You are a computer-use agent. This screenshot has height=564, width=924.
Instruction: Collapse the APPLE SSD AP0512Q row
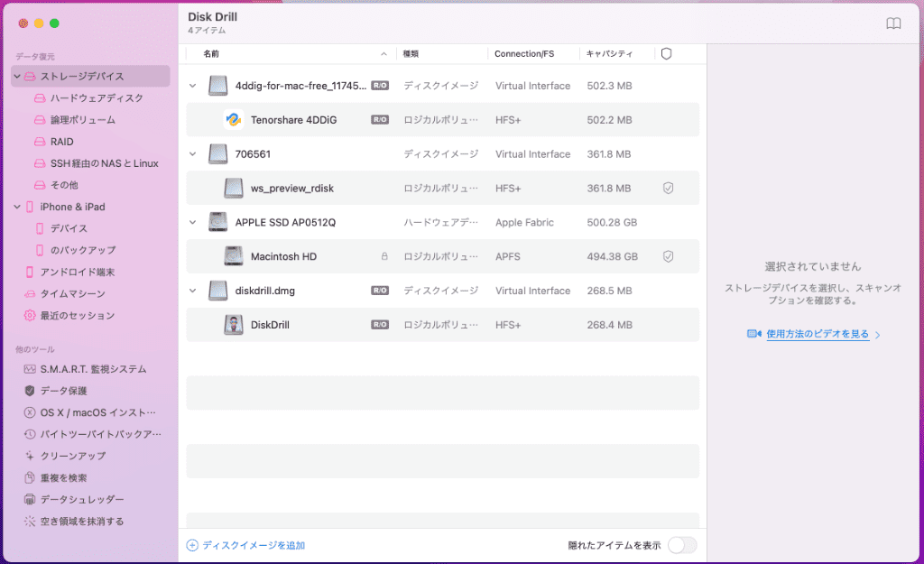tap(193, 222)
